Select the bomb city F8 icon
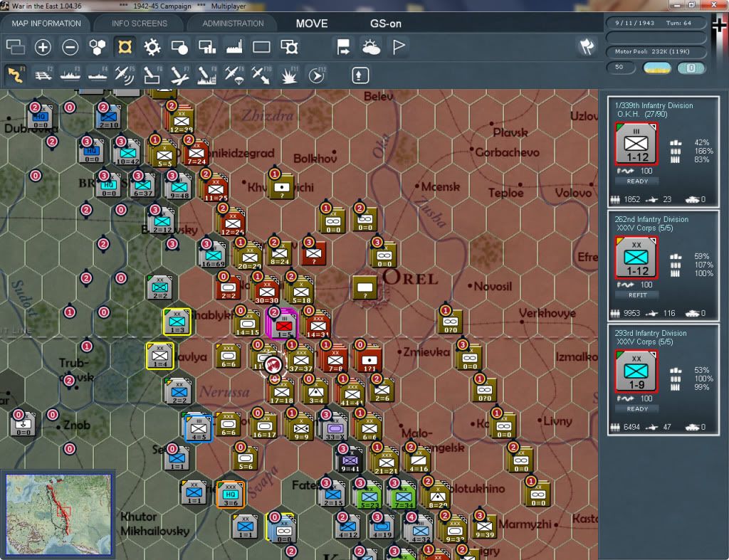Viewport: 729px width, 560px height. tap(207, 75)
